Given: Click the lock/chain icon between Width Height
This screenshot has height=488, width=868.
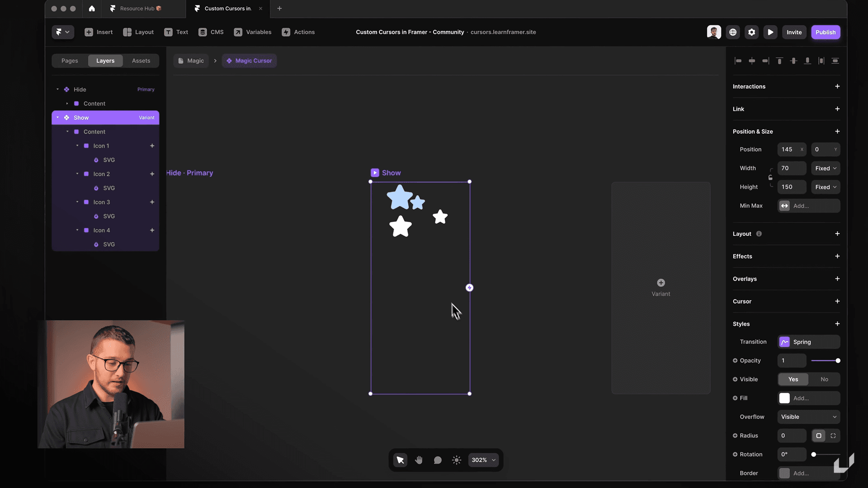Looking at the screenshot, I should 770,178.
